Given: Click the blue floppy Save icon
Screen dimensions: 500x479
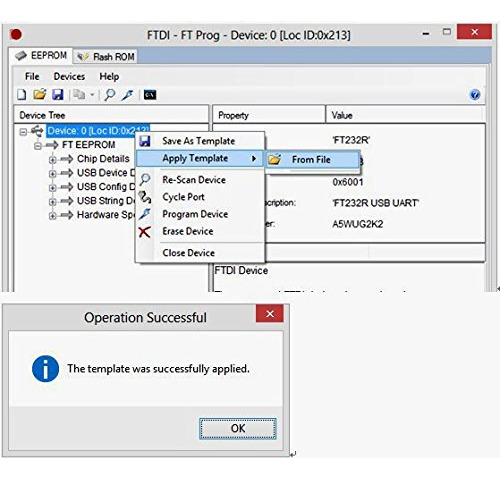Looking at the screenshot, I should (58, 95).
